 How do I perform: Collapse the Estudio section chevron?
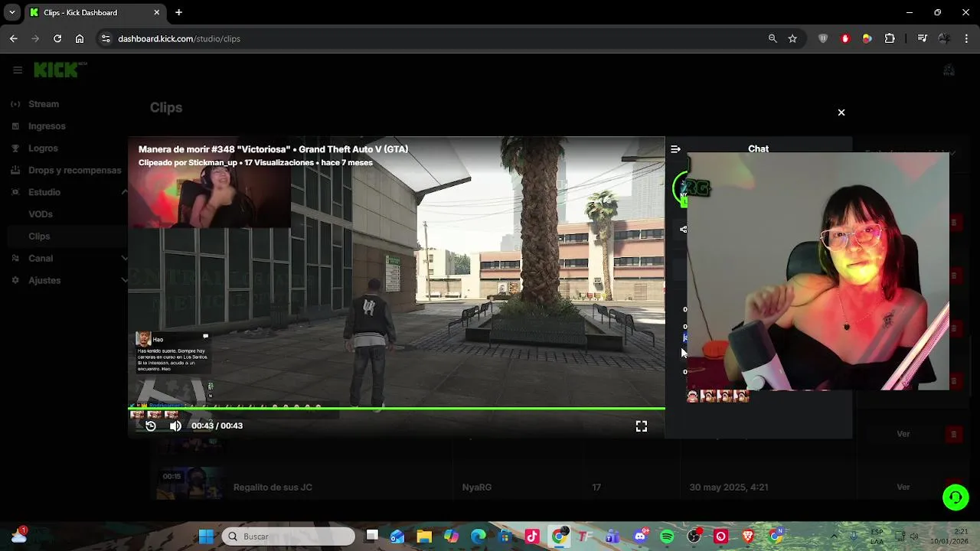125,192
